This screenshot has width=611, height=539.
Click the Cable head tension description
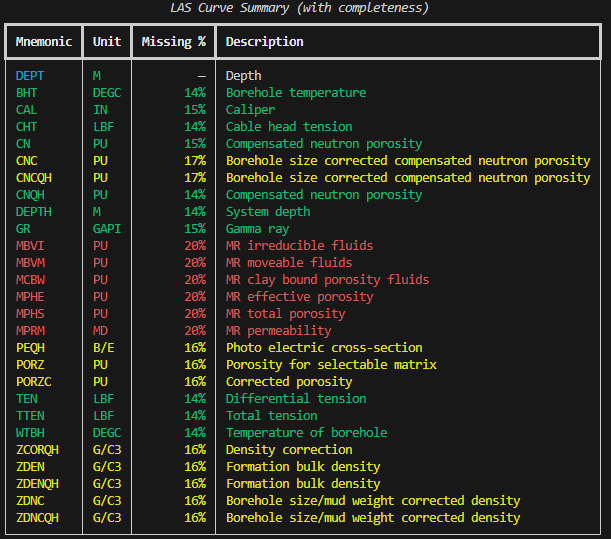point(289,127)
